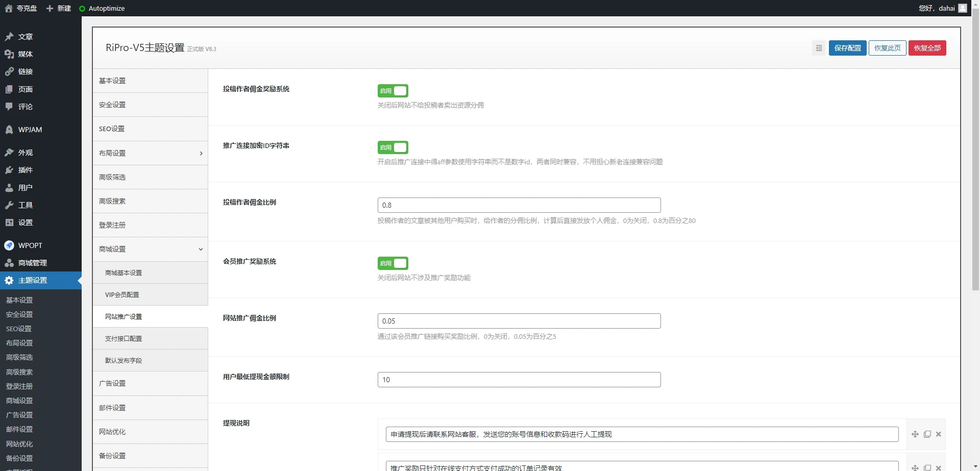Click the 您好, dahai account link
The image size is (980, 471).
tap(942, 8)
